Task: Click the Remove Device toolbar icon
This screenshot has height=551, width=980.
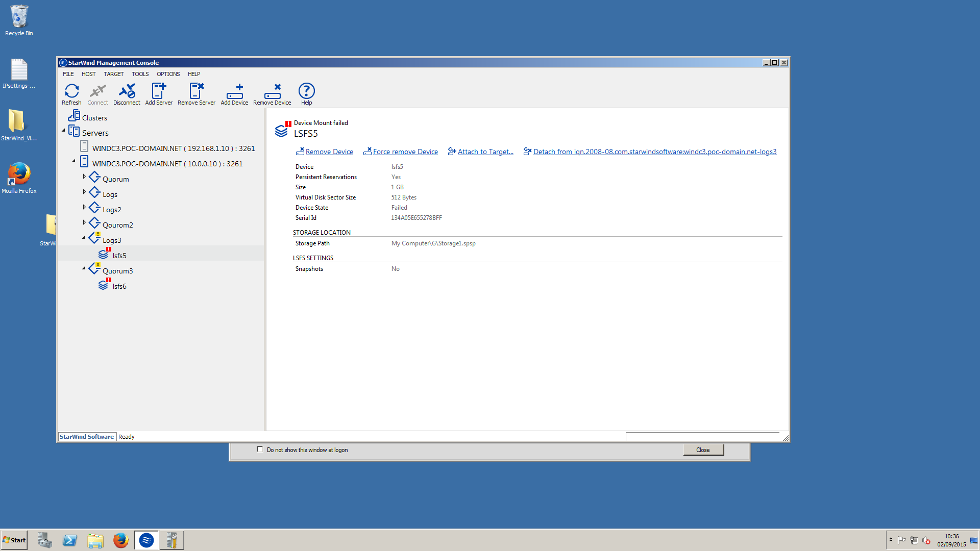Action: [272, 94]
